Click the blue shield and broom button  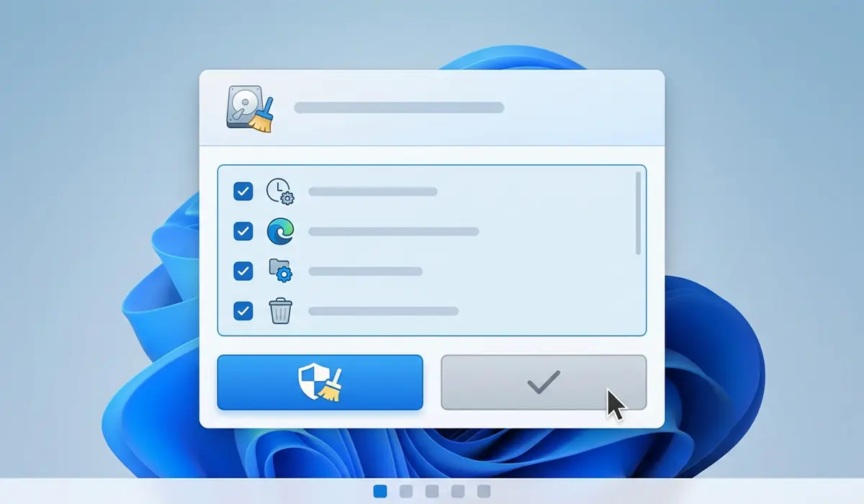click(x=320, y=382)
